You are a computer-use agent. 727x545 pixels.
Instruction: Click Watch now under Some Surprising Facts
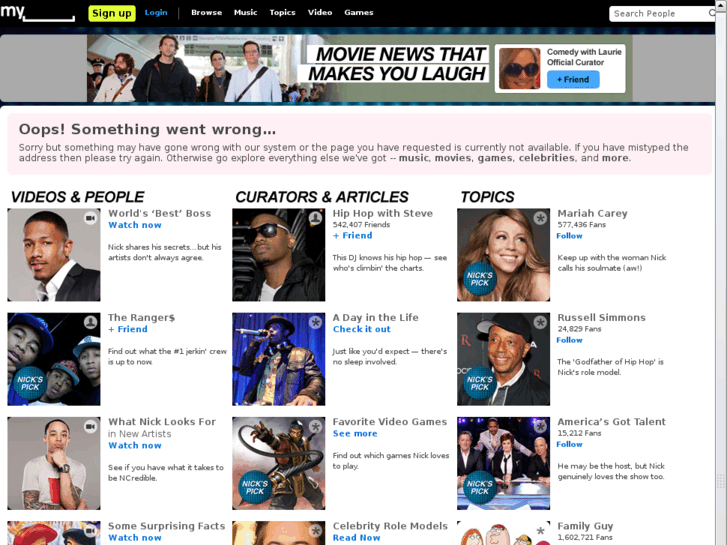tap(134, 538)
